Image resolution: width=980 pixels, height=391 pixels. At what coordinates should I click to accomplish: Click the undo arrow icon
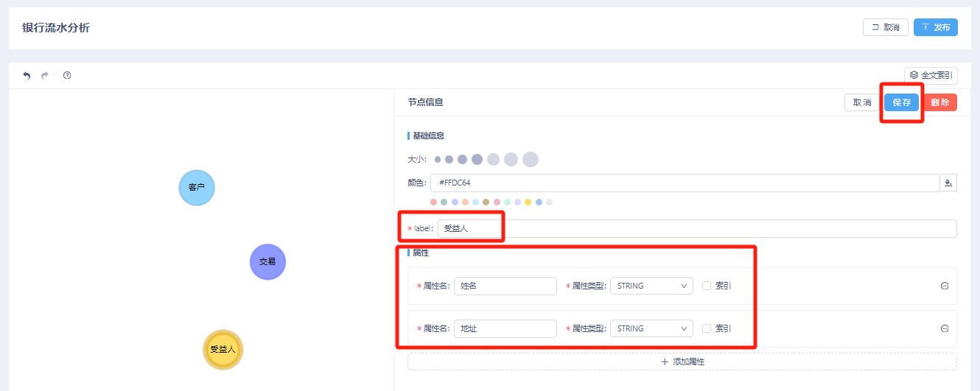(27, 75)
